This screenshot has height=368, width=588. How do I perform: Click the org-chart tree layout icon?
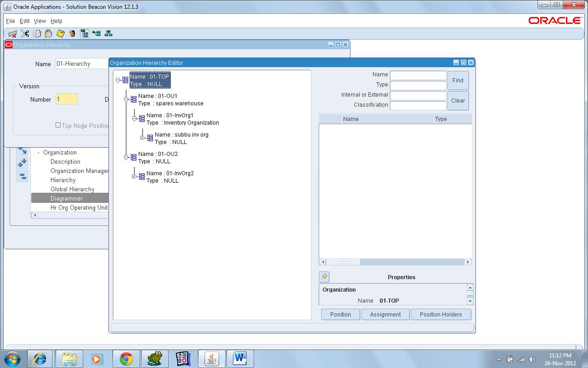[x=108, y=33]
